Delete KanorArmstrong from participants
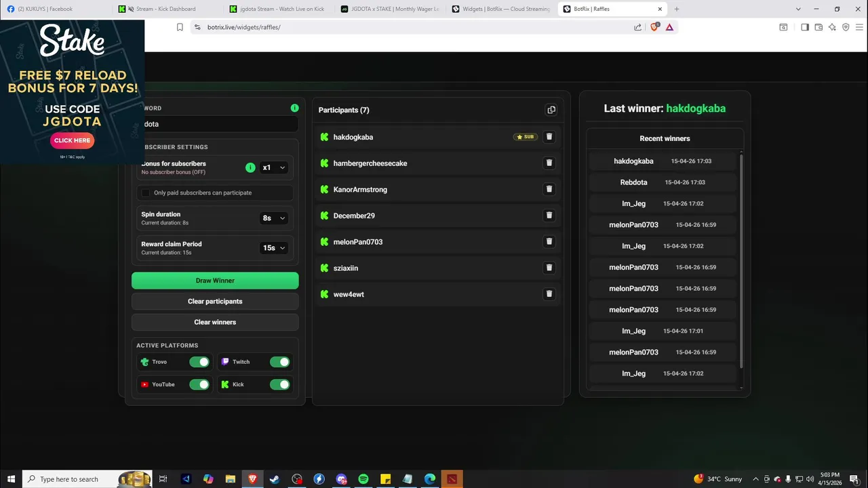The width and height of the screenshot is (868, 488). pos(549,189)
